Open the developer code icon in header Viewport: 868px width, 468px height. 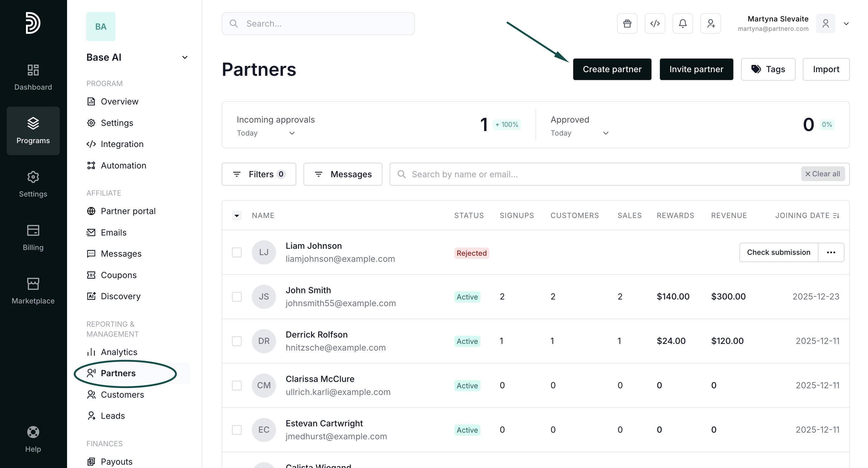coord(655,24)
